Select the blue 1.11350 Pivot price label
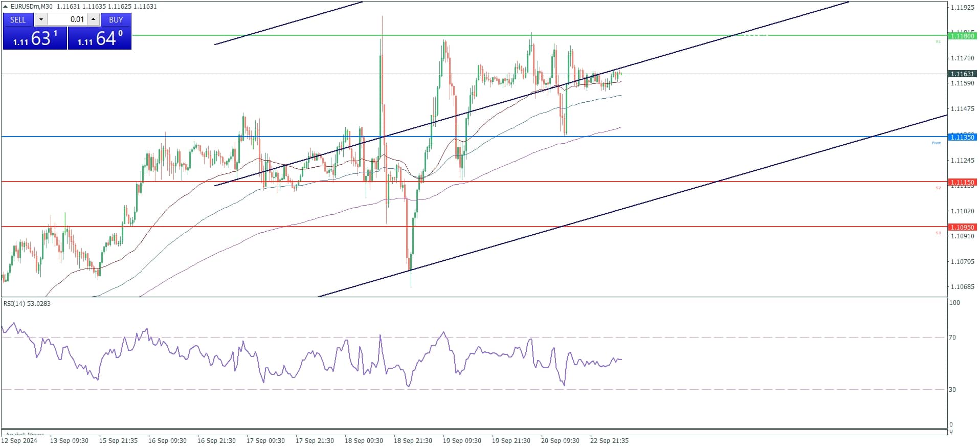980x447 pixels. (962, 137)
